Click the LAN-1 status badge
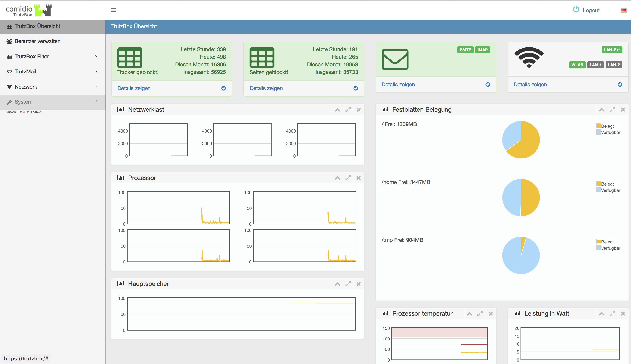Screen dimensions: 631x364 point(595,65)
